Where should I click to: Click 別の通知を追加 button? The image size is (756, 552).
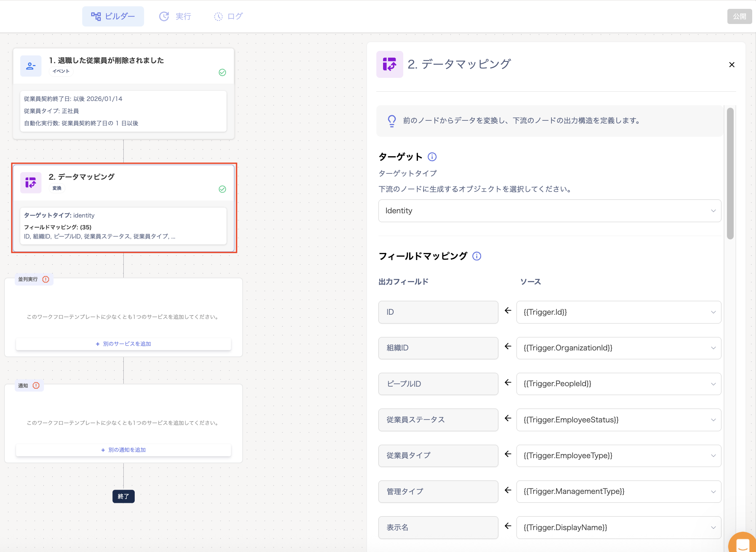click(123, 450)
